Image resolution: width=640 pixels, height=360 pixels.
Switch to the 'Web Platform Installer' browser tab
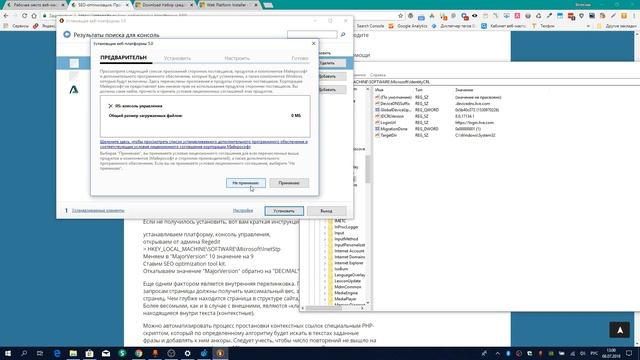point(229,5)
